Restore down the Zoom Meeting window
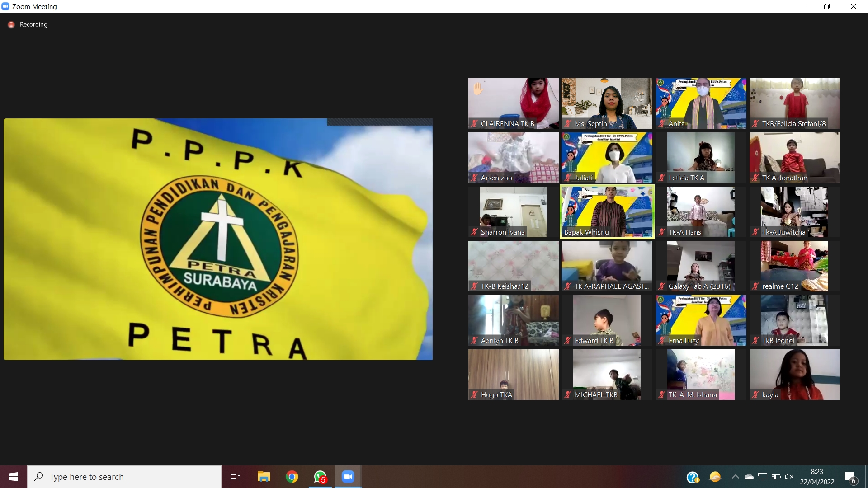Screen dimensions: 868x488 point(827,6)
